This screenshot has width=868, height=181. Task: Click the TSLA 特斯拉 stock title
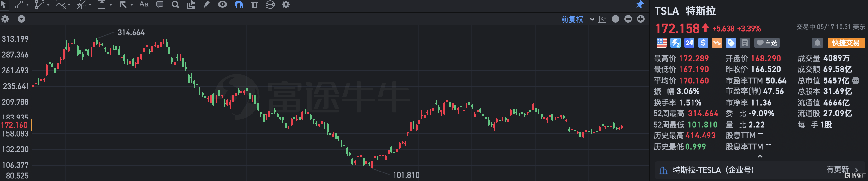[685, 11]
